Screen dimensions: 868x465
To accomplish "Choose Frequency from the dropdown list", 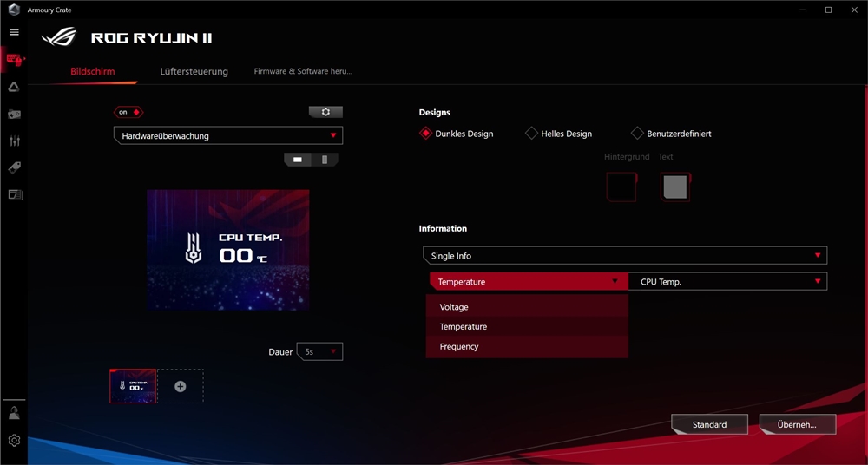I will pyautogui.click(x=527, y=346).
